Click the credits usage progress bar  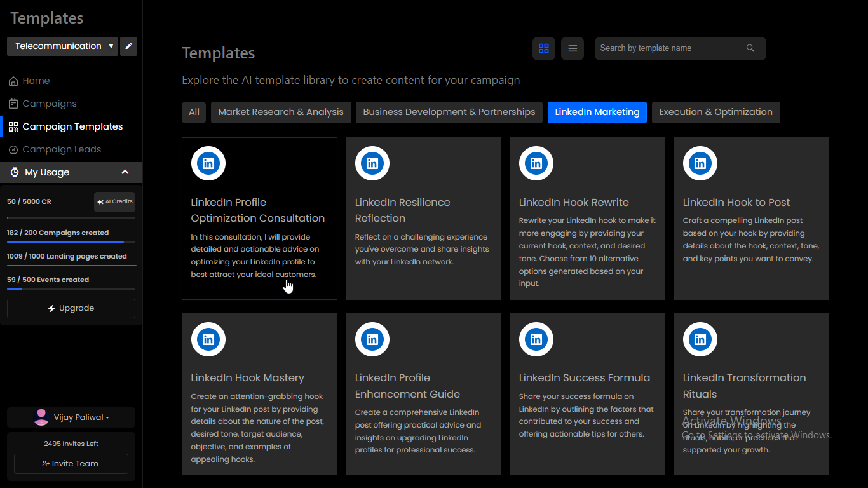coord(71,218)
